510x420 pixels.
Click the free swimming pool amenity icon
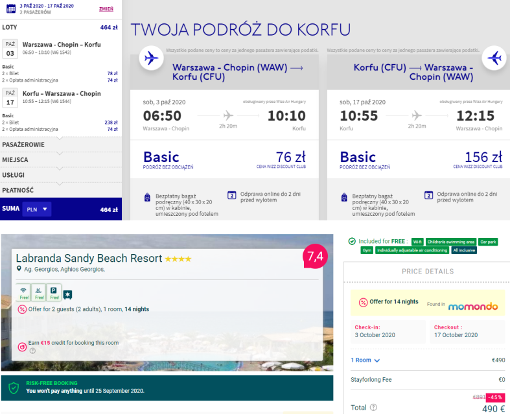(39, 292)
